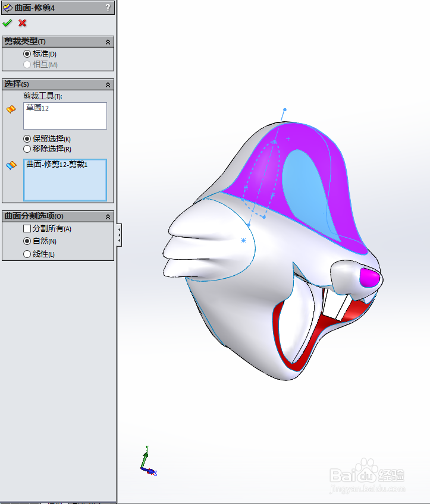Open help for 曲面-修剪4 panel
The image size is (430, 504).
108,7
